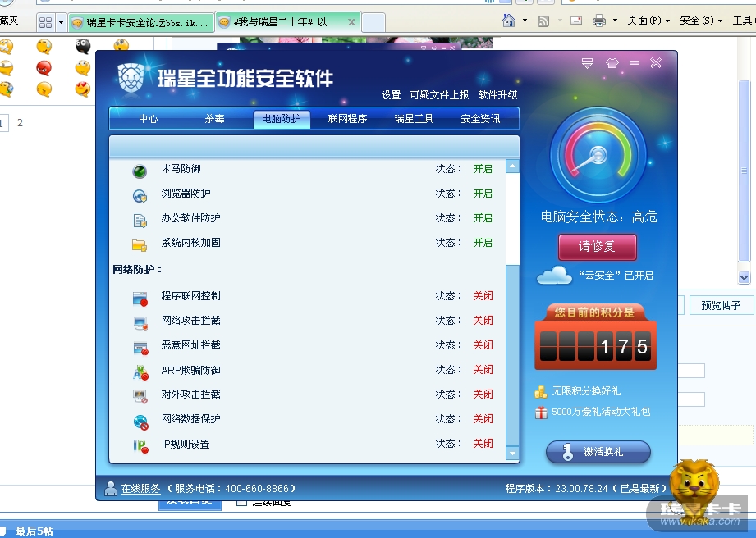Switch to the 瑞星卡卡安全论坛 browser tab

click(x=141, y=22)
